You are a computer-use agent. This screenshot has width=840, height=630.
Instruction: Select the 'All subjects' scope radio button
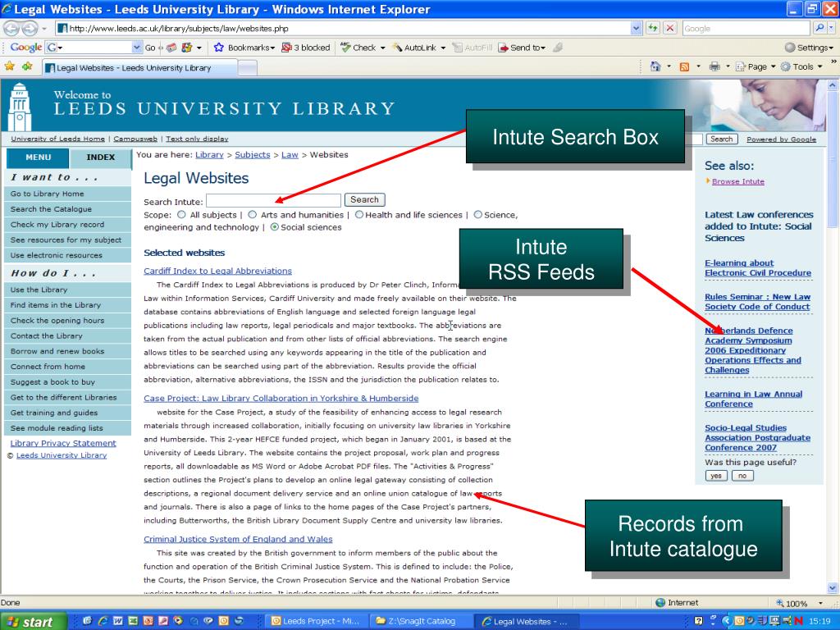[x=181, y=215]
